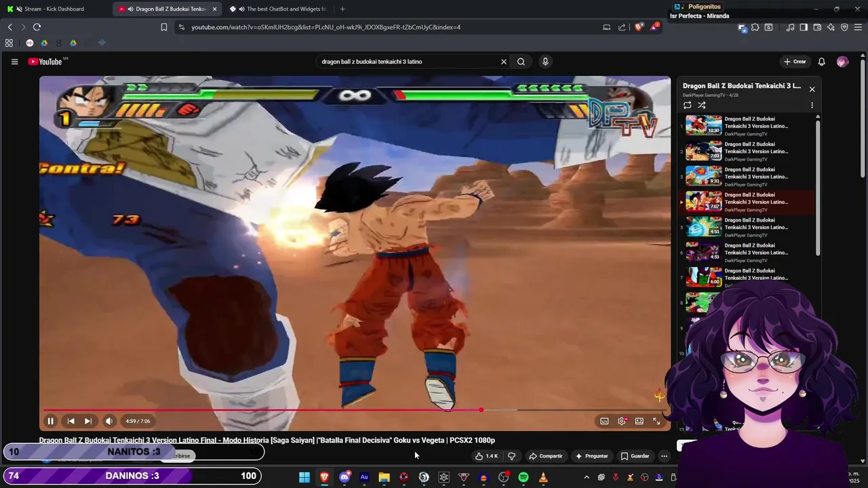Go to previous video in playlist
The image size is (868, 488).
tap(71, 421)
